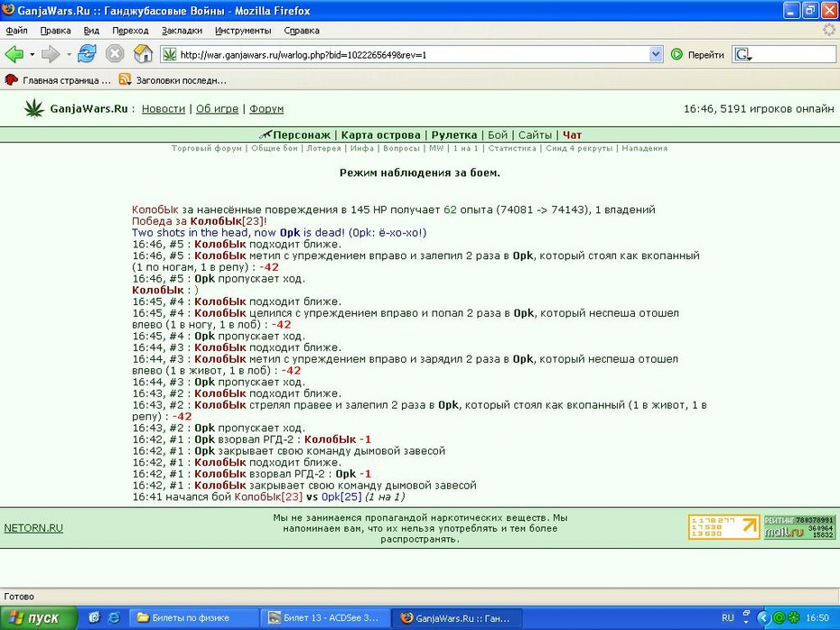Open the Вид menu
Image resolution: width=840 pixels, height=630 pixels.
(91, 31)
